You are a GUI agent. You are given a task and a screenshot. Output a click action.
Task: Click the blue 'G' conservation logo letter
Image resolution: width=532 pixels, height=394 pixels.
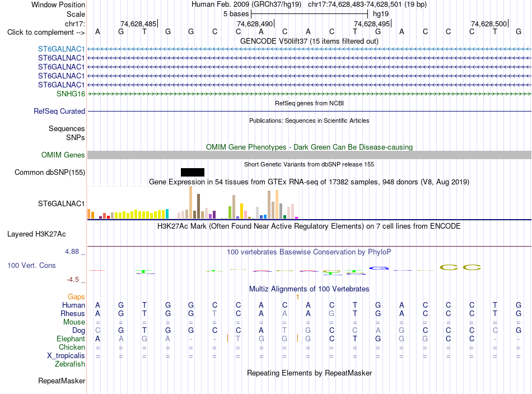point(379,268)
